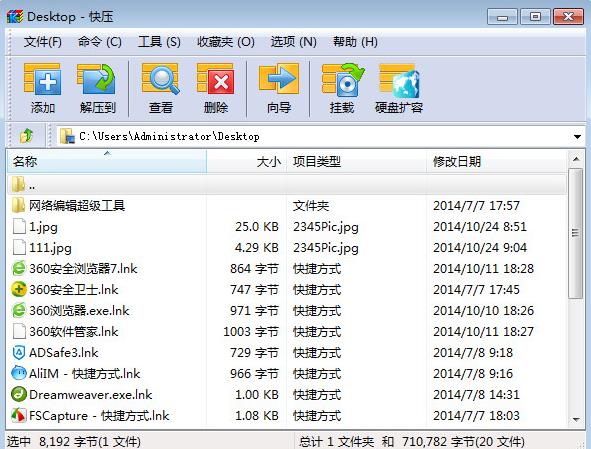Sort by the 名称 column header
This screenshot has height=449, width=591.
(x=107, y=161)
